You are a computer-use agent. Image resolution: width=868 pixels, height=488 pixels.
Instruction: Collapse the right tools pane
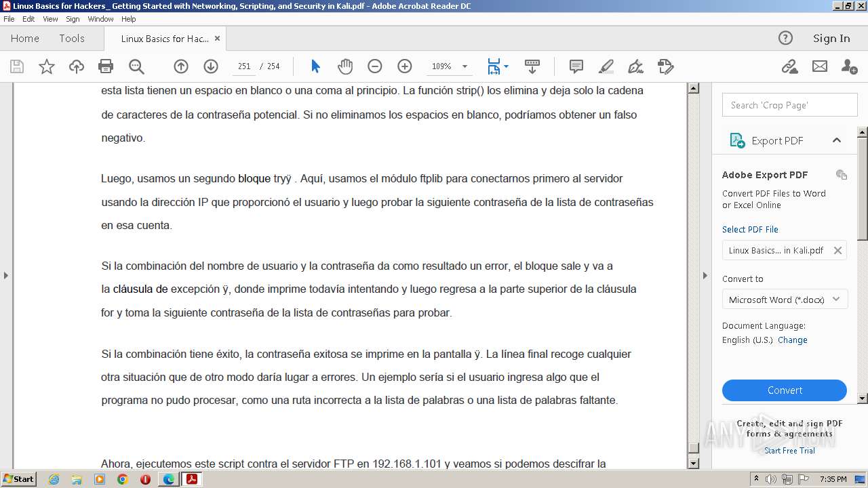[705, 275]
